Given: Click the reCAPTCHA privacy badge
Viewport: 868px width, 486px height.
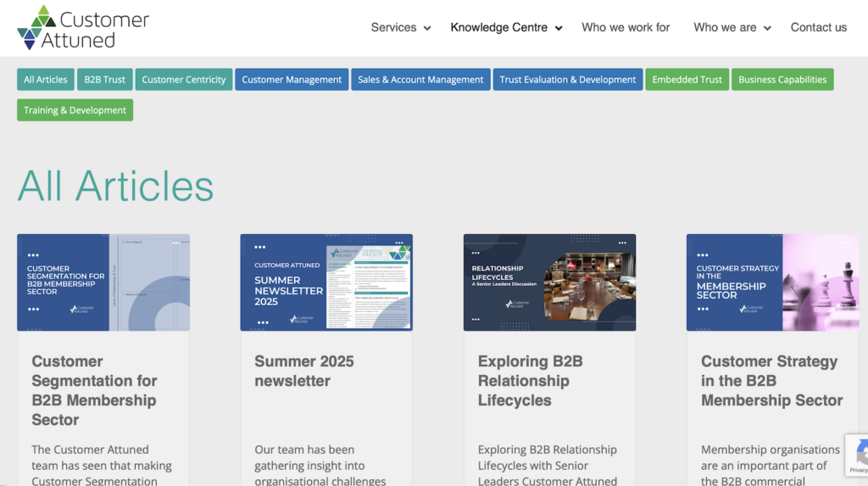Looking at the screenshot, I should point(857,455).
